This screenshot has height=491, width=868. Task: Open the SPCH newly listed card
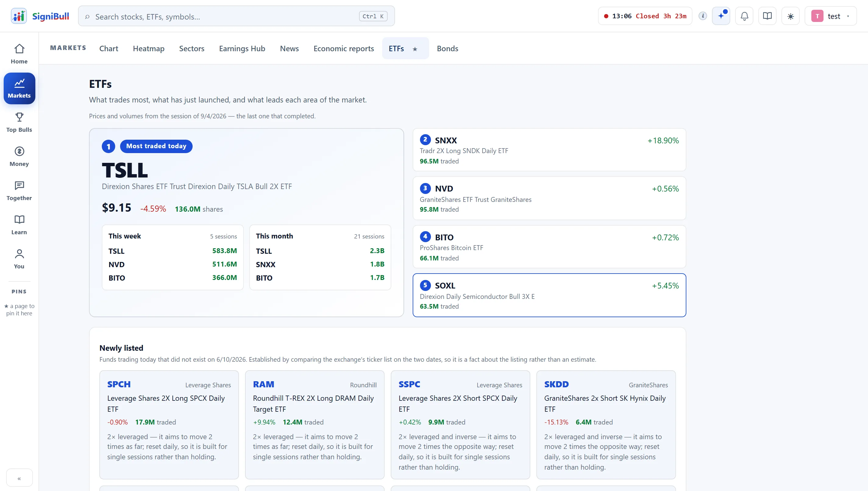[169, 425]
